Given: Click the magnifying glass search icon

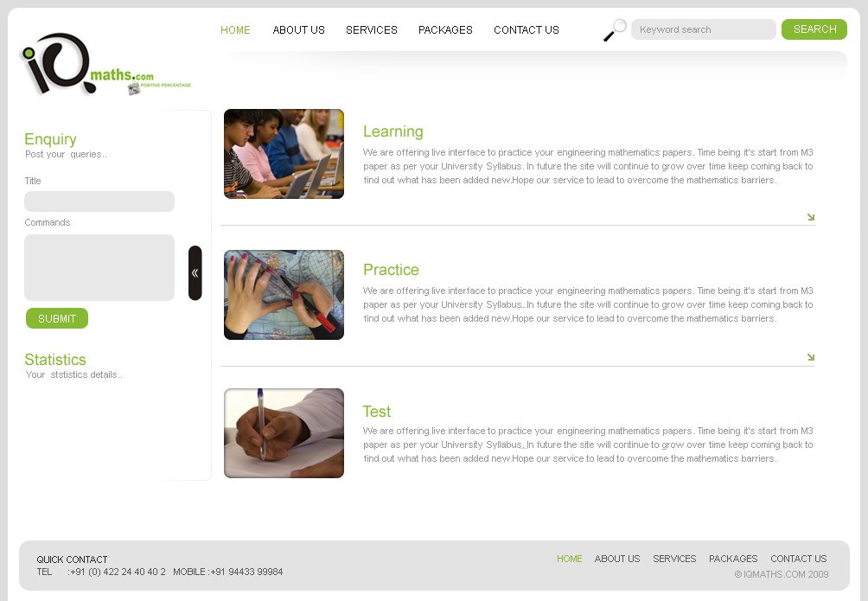Looking at the screenshot, I should 615,30.
